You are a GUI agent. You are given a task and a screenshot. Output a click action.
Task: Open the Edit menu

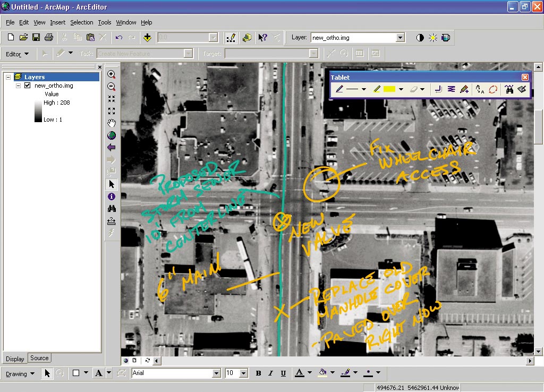[24, 22]
